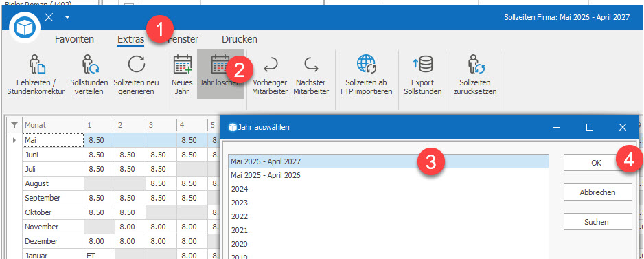Screen dimensions: 644x259
Task: Click the Abbrechen button
Action: tap(597, 192)
